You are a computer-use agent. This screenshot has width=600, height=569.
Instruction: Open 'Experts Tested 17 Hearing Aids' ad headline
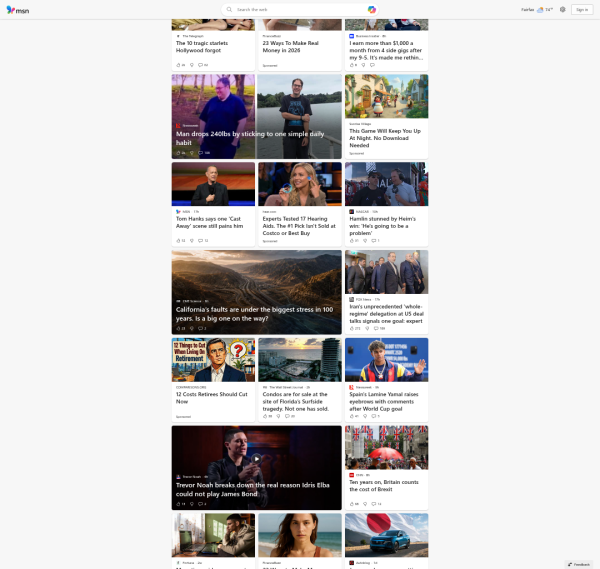click(299, 226)
